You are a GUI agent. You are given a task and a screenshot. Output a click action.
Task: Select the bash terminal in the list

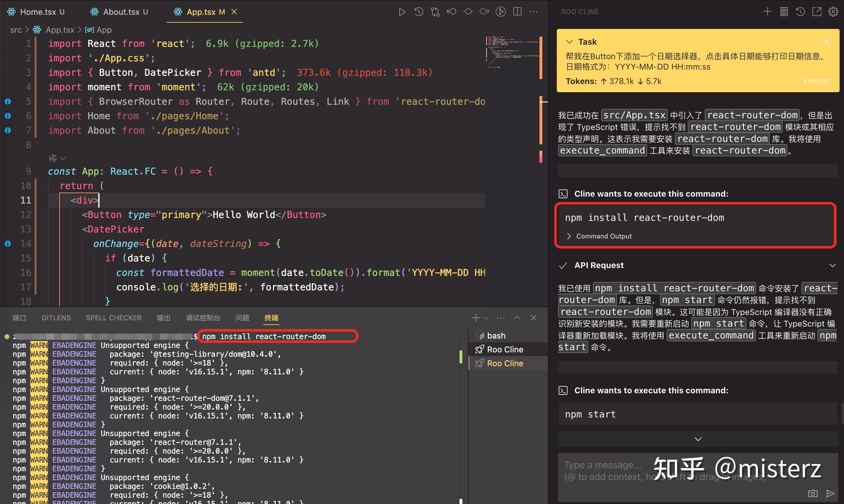click(x=496, y=335)
